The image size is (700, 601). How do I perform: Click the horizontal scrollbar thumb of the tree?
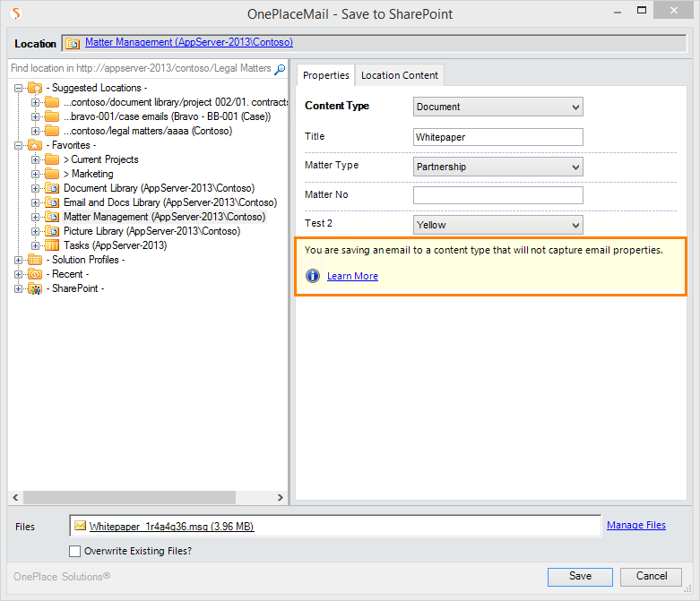[x=129, y=497]
